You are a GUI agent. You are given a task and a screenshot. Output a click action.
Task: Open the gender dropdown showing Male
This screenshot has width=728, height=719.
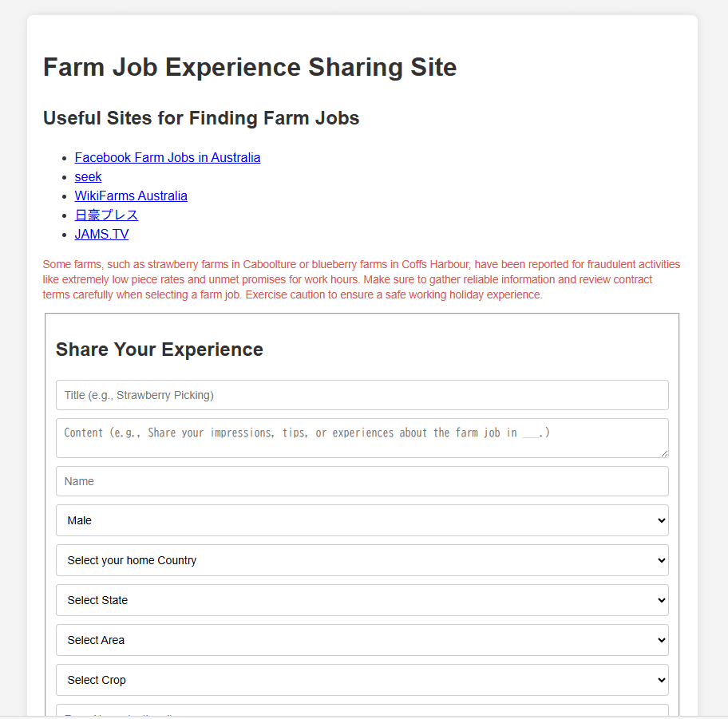click(362, 520)
